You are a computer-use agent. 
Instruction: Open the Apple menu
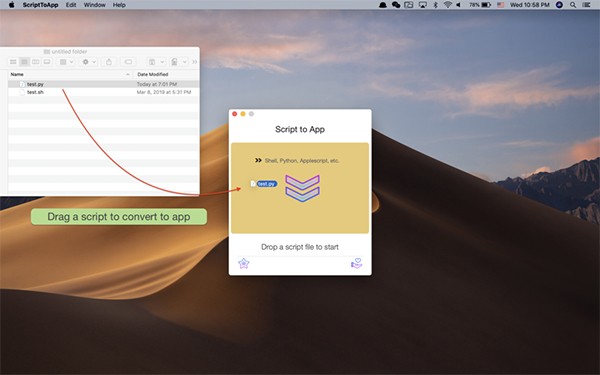click(11, 5)
